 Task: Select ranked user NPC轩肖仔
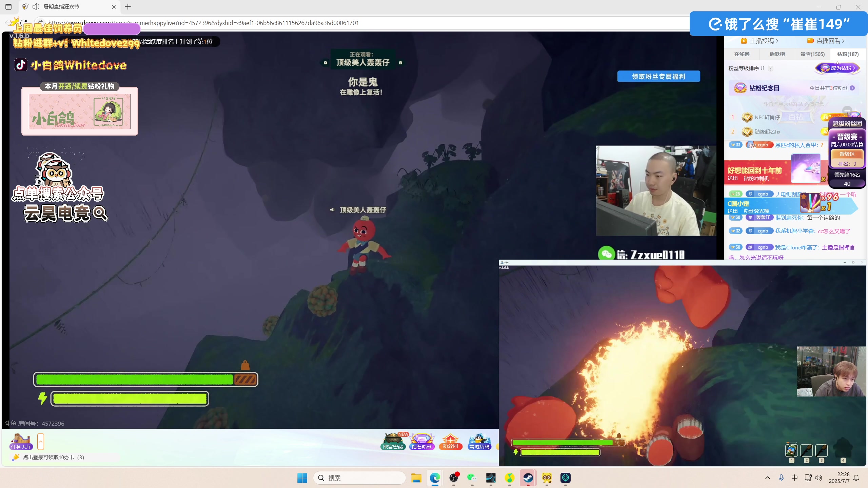point(767,117)
